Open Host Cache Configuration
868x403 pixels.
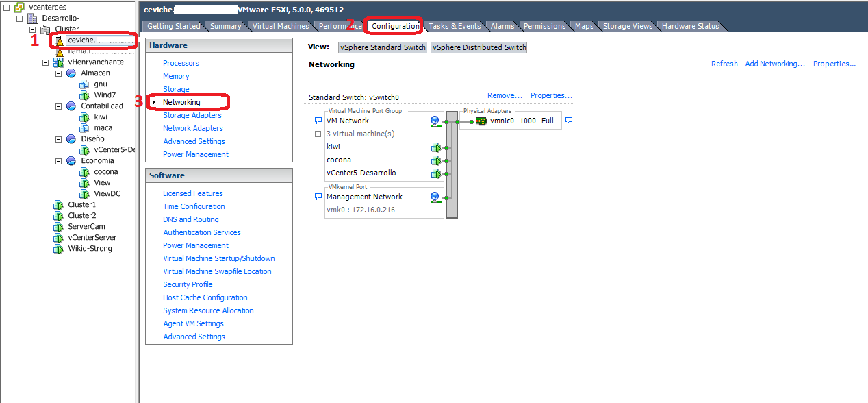point(205,297)
